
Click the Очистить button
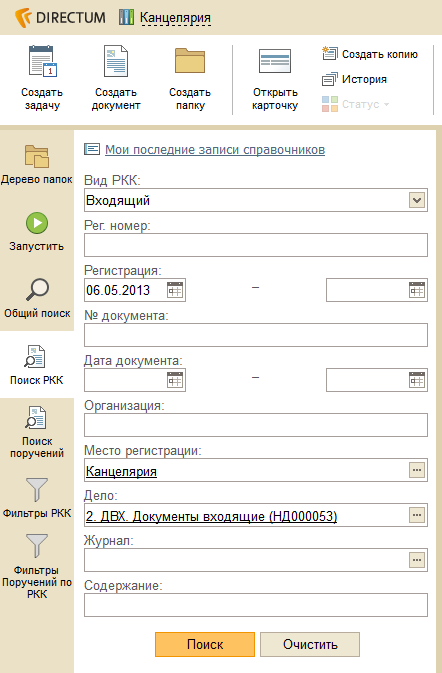click(x=310, y=644)
